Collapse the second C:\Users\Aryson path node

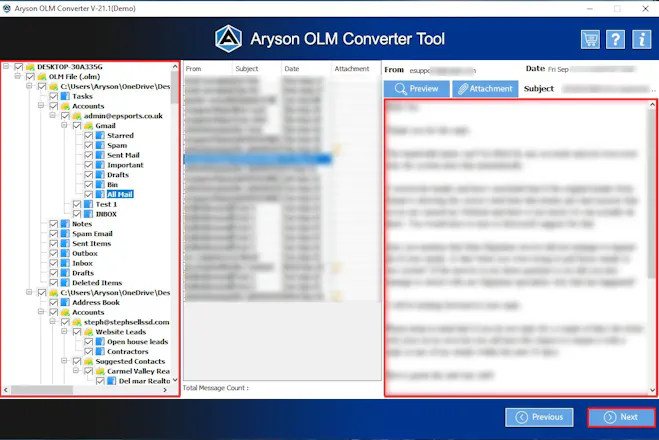[x=29, y=292]
